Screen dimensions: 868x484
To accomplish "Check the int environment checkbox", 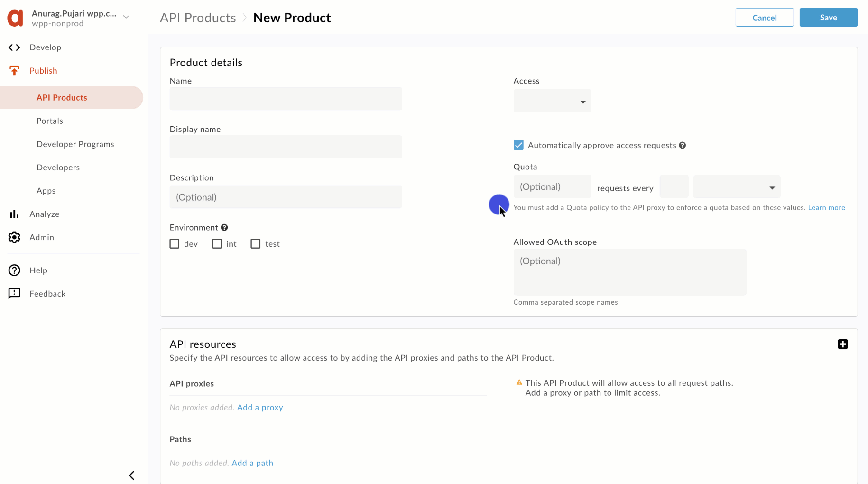I will (217, 244).
